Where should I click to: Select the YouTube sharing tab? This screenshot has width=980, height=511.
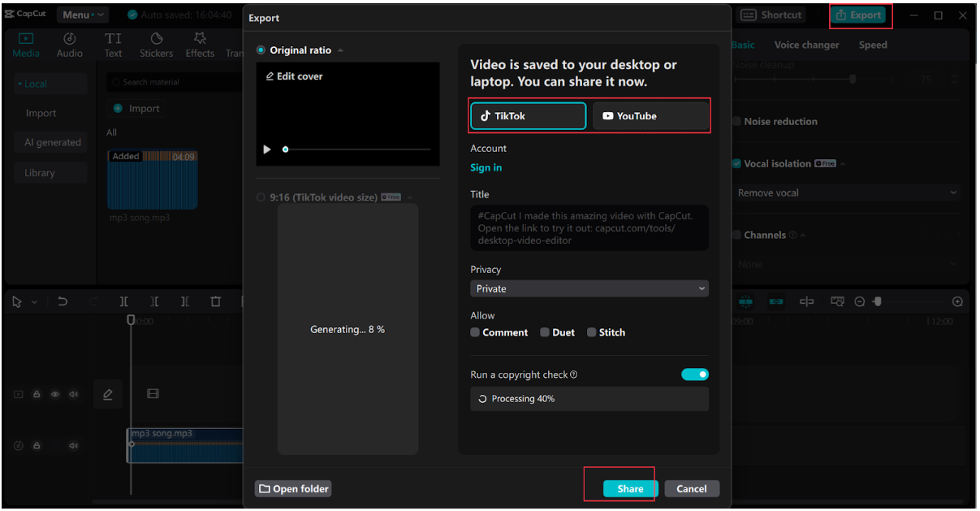click(x=650, y=116)
